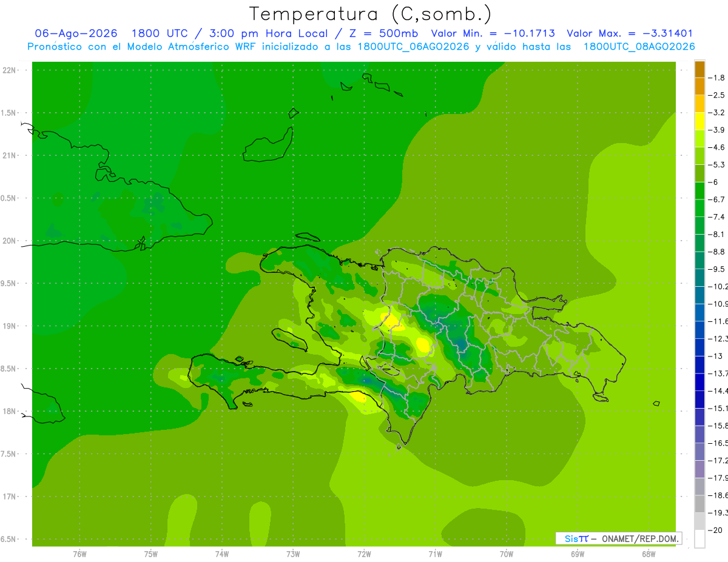Click "3:00 pm Hora Local" text
This screenshot has width=728, height=562.
(268, 33)
